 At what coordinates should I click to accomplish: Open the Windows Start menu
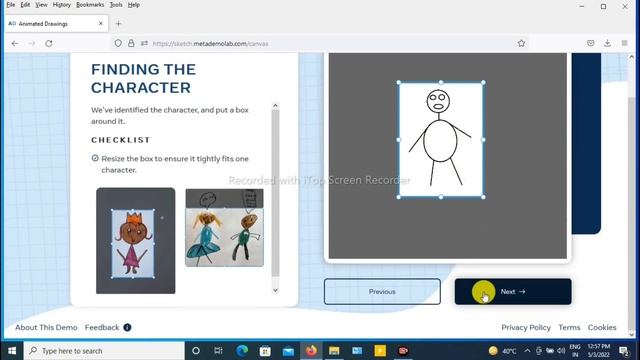[x=12, y=351]
